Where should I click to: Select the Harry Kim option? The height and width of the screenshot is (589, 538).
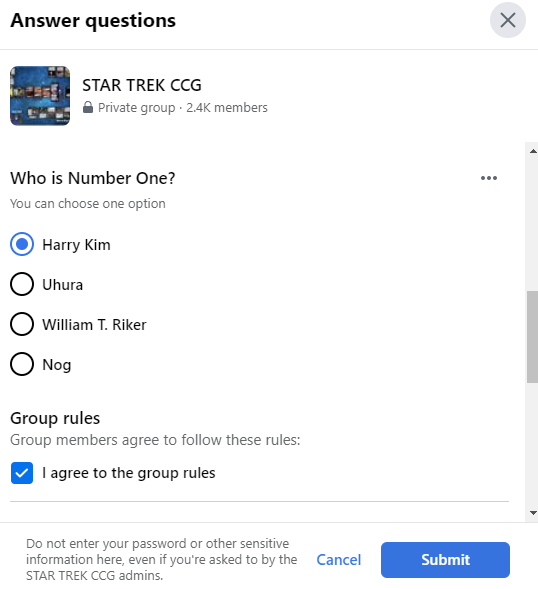(22, 244)
